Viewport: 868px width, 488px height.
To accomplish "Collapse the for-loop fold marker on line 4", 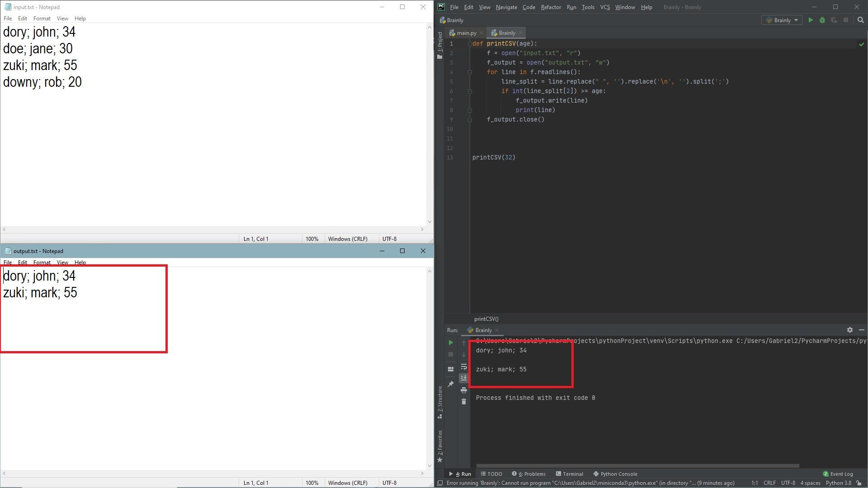I will click(x=469, y=72).
